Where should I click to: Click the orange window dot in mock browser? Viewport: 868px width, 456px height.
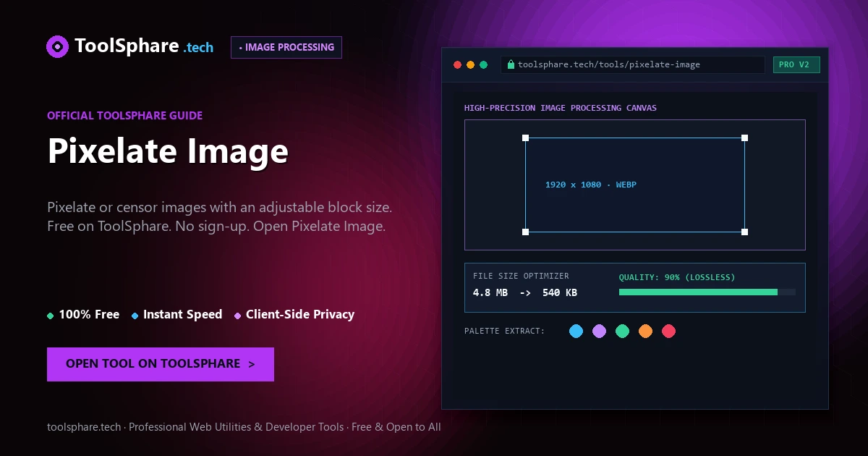(471, 64)
